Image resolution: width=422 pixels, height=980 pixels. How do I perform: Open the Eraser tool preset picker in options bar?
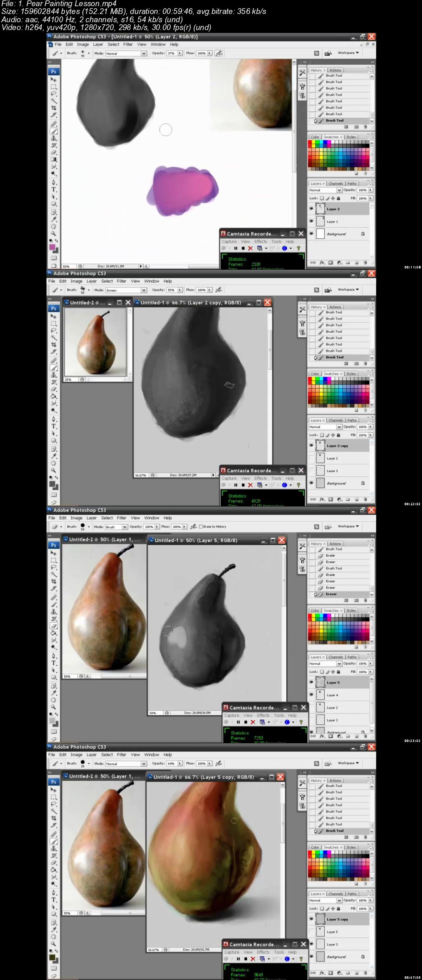(56, 527)
